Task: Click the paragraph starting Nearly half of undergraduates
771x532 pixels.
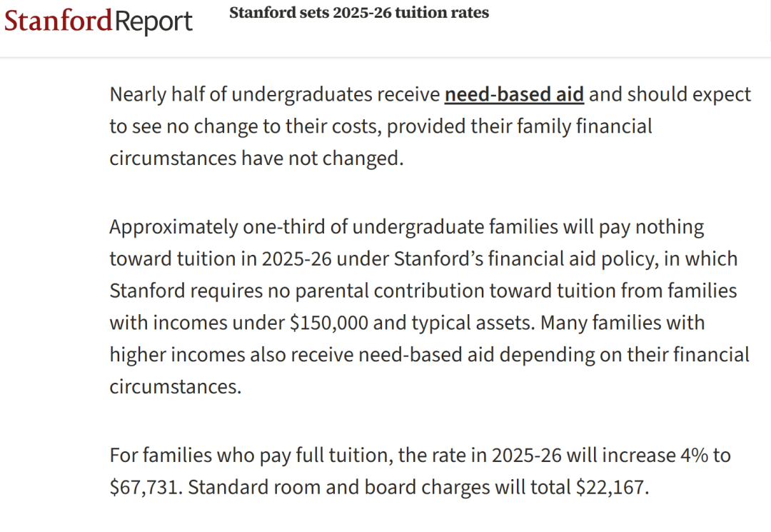Action: click(430, 126)
